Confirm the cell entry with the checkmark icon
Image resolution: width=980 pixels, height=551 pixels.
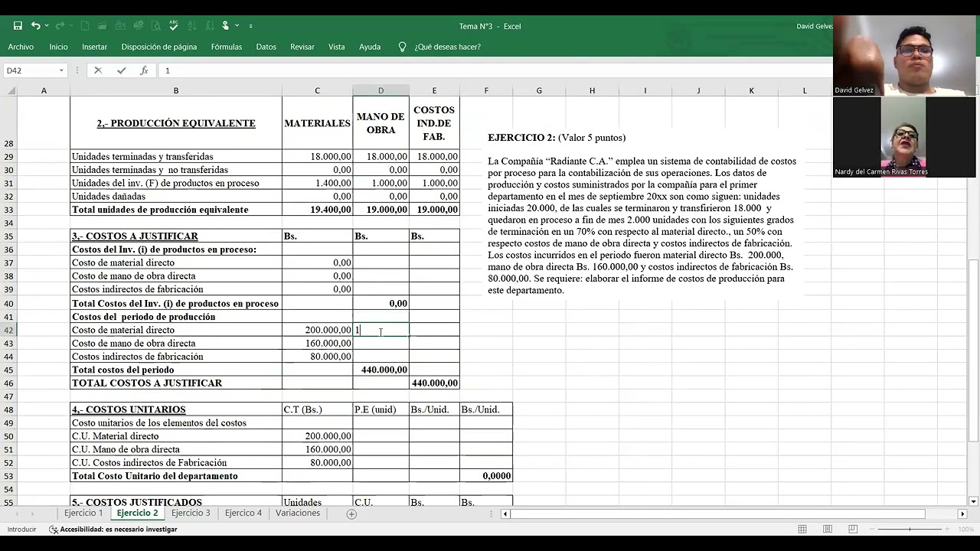(x=121, y=70)
